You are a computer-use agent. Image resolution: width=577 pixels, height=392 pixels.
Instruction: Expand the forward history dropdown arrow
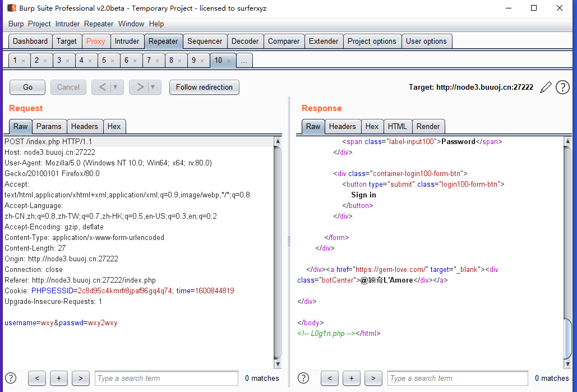click(x=153, y=87)
